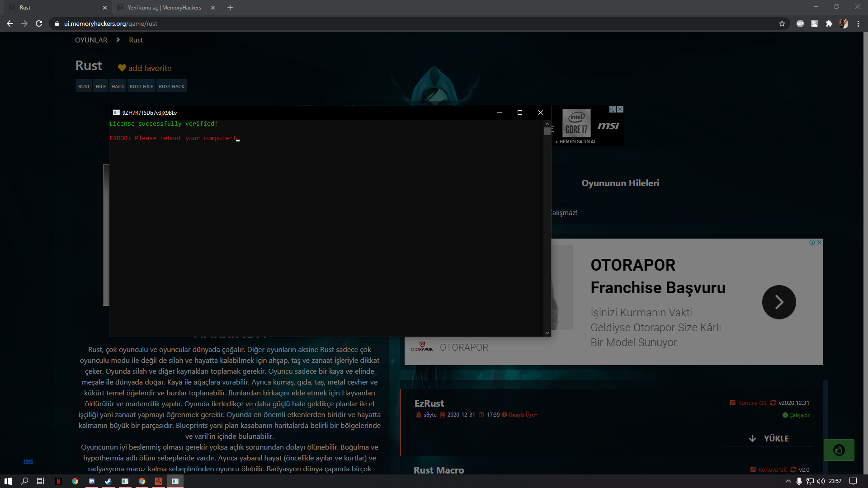Open the Windows notification center
Image resolution: width=868 pixels, height=488 pixels.
click(853, 481)
